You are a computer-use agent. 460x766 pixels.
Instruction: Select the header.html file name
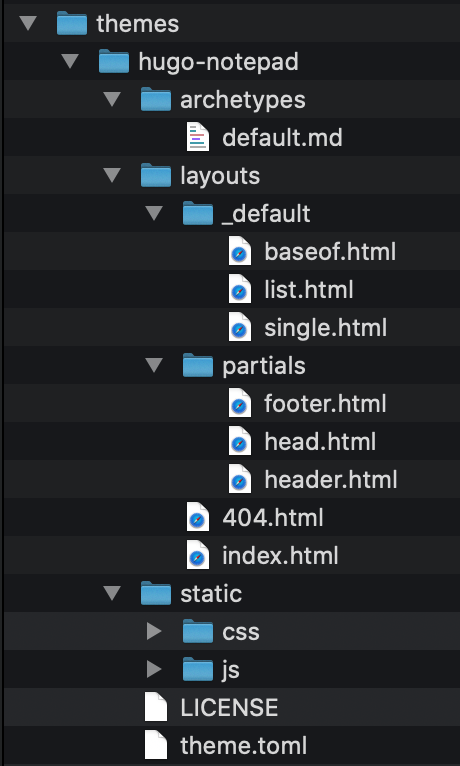point(331,480)
